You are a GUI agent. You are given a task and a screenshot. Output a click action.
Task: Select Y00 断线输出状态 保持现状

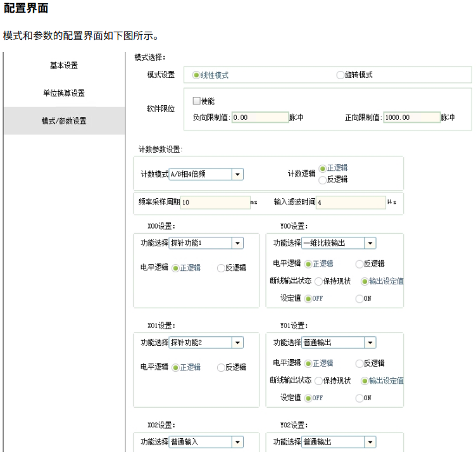point(318,281)
